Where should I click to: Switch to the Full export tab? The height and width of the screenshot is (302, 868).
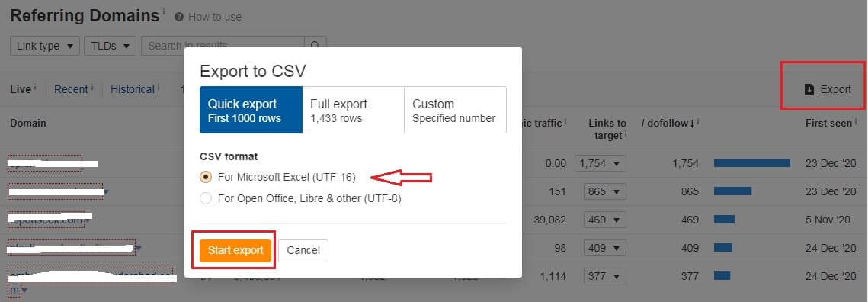pyautogui.click(x=353, y=110)
